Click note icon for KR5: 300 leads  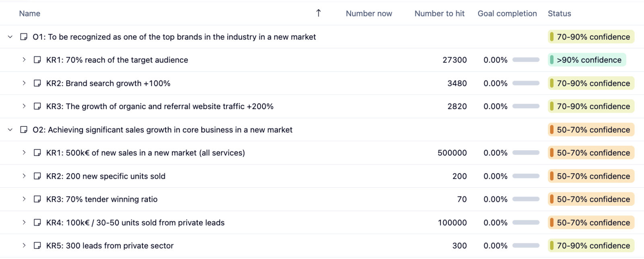(x=37, y=246)
